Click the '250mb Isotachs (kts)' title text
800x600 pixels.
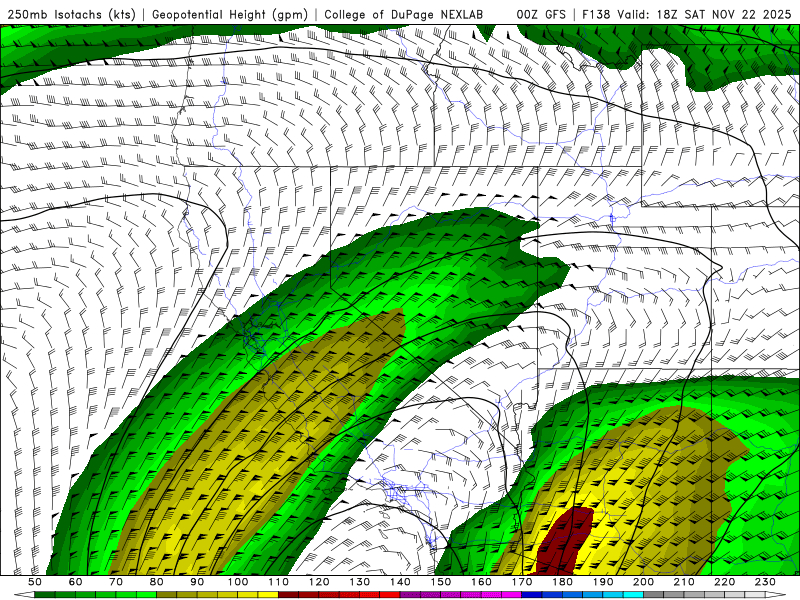(71, 14)
